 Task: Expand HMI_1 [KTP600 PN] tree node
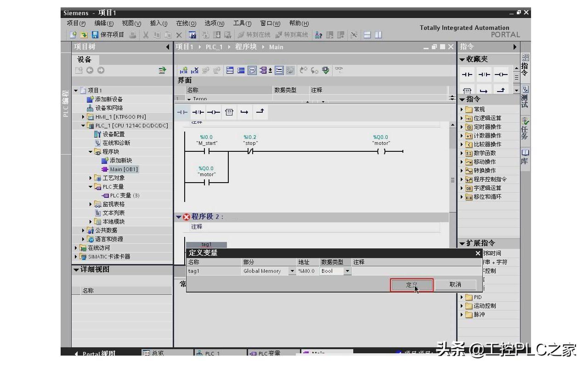[x=83, y=117]
